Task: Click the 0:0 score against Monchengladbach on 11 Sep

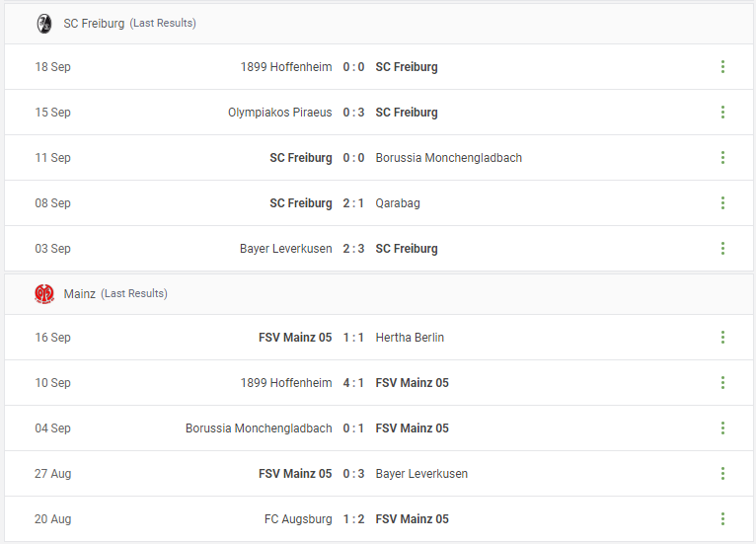Action: 353,158
